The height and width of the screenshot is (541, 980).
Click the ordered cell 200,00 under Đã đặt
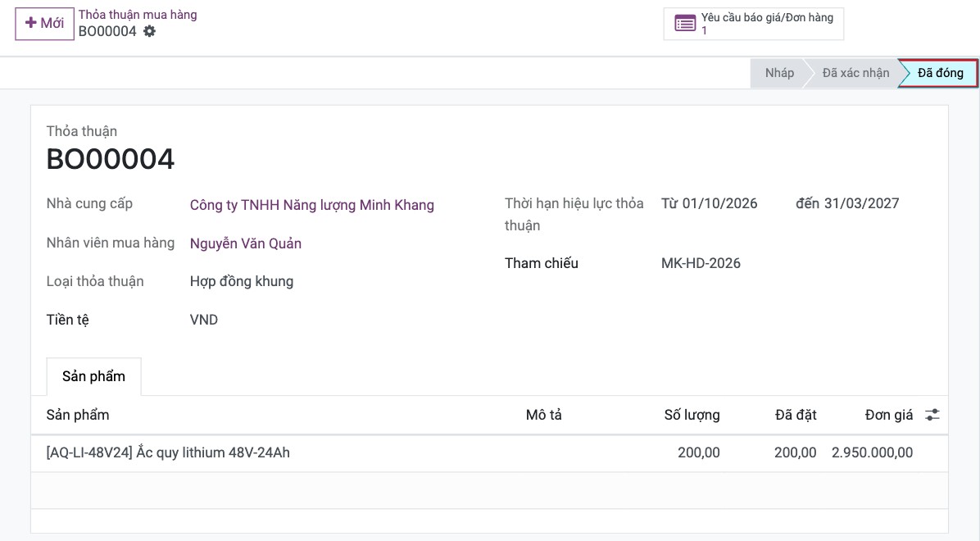[795, 452]
